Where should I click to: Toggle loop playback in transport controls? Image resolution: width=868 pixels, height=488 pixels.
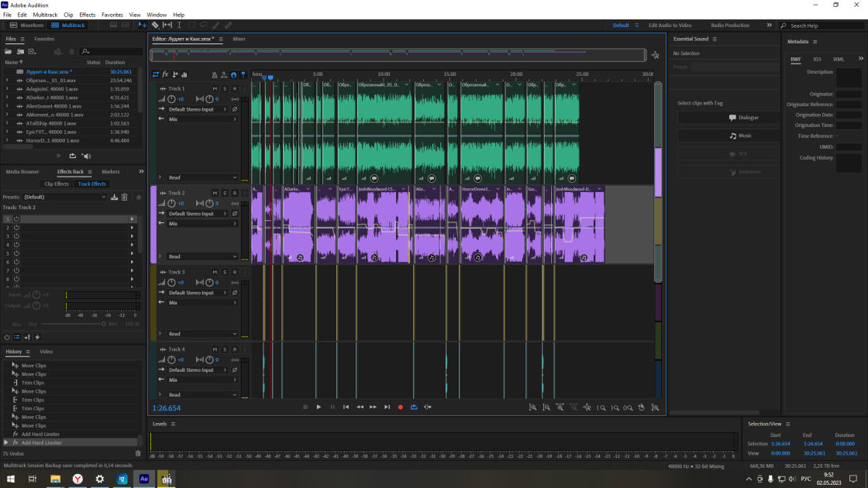click(414, 407)
